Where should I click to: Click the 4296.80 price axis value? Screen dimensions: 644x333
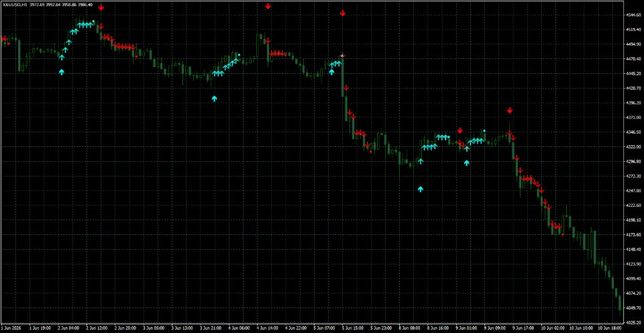point(634,162)
